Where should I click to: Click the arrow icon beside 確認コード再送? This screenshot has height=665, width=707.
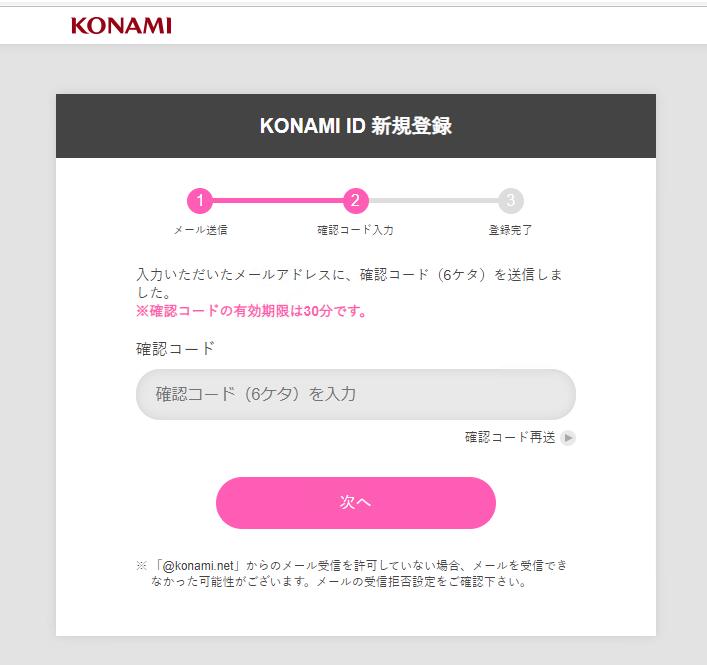tap(568, 438)
